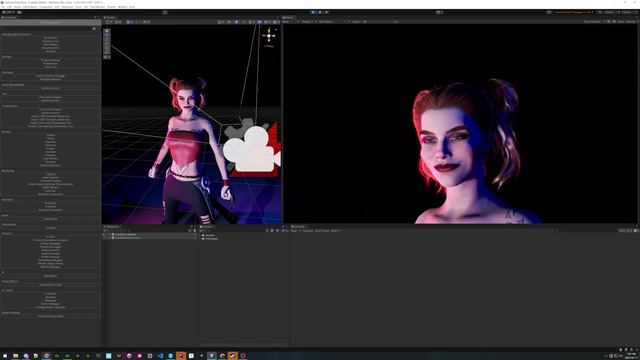
Task: Open Windows Start menu
Action: point(5,356)
